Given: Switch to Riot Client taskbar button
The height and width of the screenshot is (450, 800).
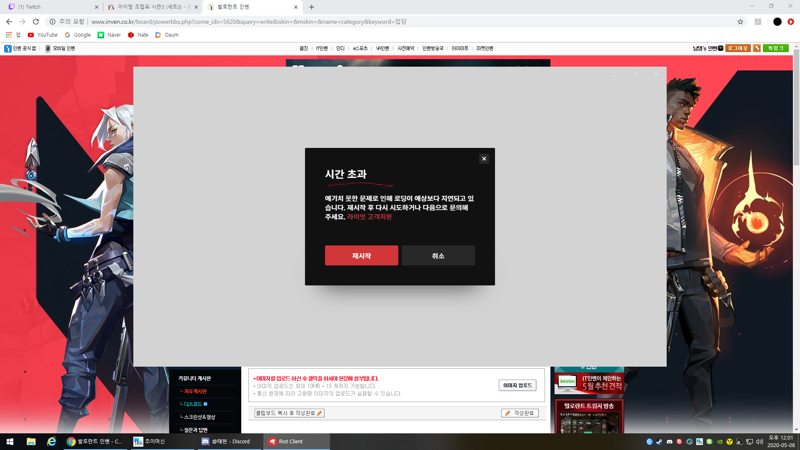Looking at the screenshot, I should point(295,441).
